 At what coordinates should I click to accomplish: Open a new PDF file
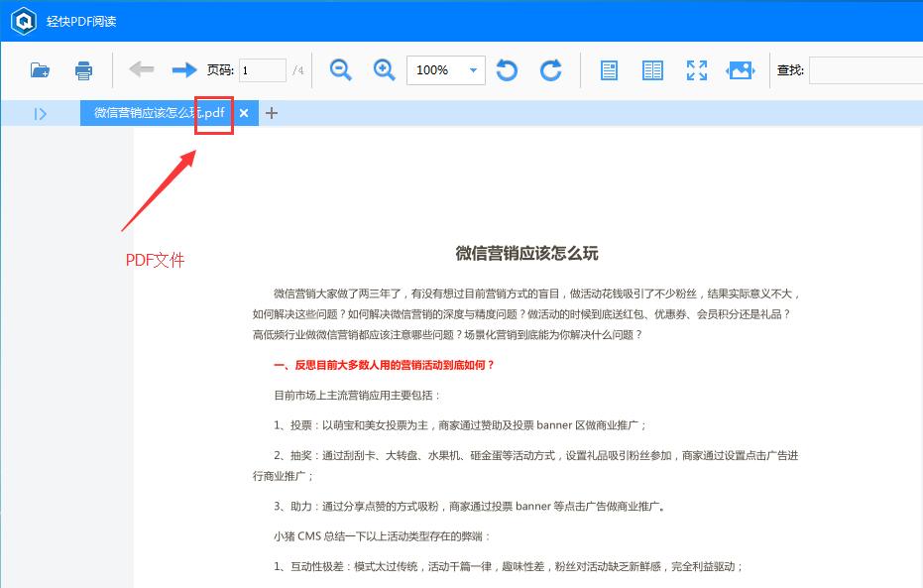(x=40, y=70)
